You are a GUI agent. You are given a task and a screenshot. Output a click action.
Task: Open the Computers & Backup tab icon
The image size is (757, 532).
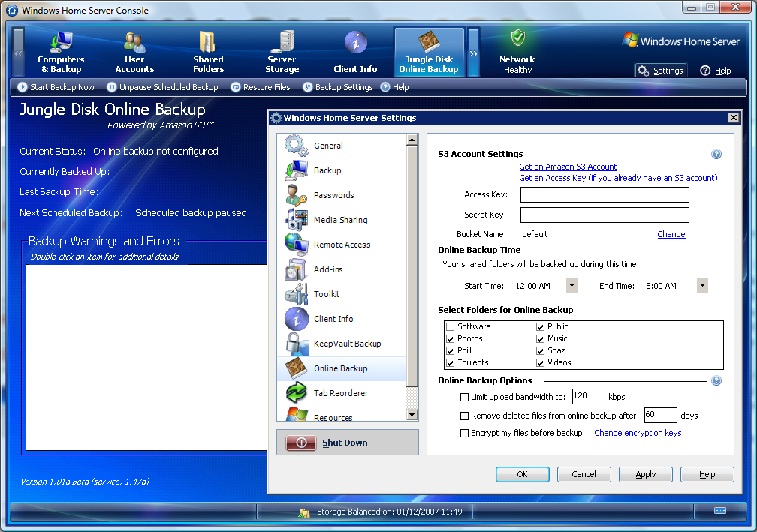[x=60, y=43]
